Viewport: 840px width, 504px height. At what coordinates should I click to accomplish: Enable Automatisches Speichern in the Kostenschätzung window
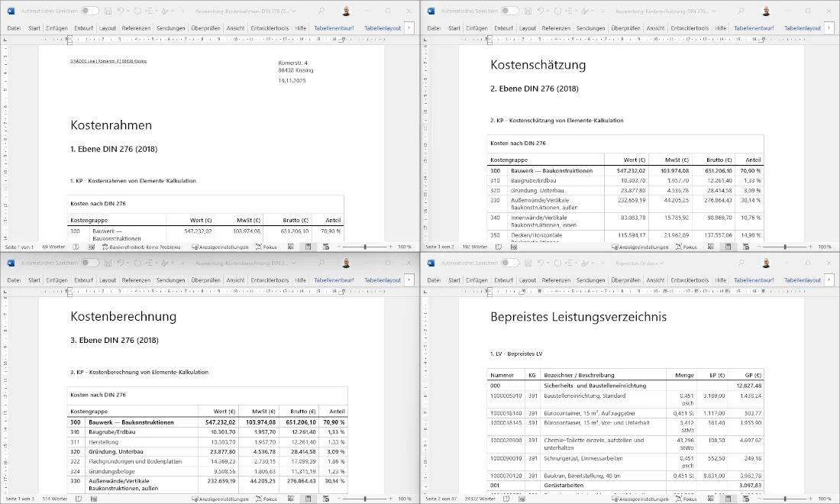(510, 11)
